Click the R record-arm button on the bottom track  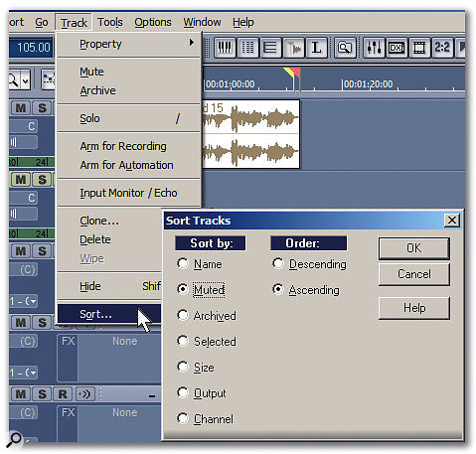[x=63, y=394]
